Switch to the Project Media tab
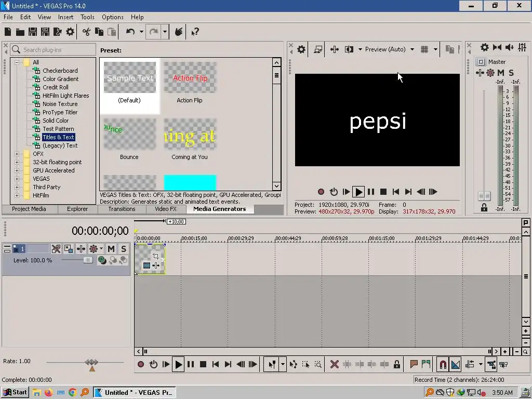This screenshot has height=399, width=532. coord(29,209)
